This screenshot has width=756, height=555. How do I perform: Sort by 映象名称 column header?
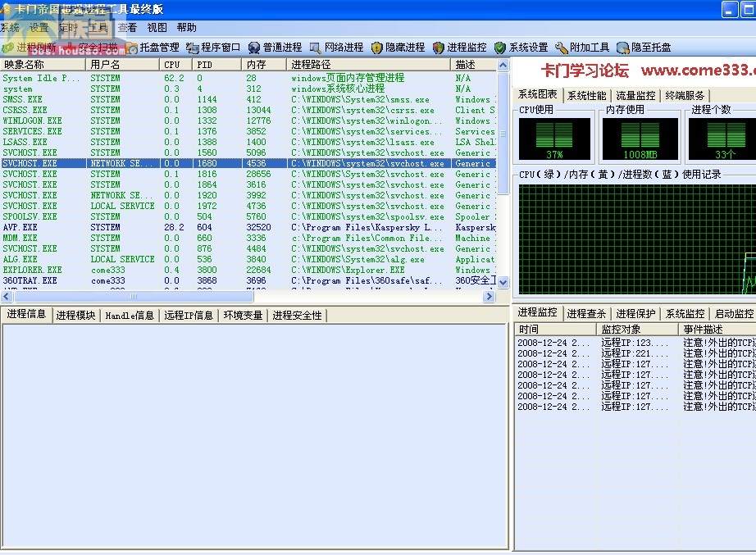43,65
